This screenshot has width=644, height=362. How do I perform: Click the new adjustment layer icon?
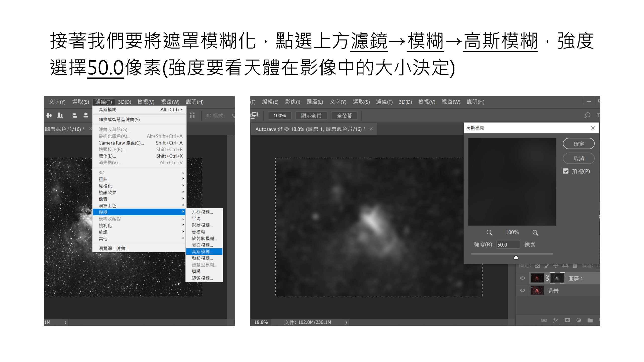click(578, 320)
